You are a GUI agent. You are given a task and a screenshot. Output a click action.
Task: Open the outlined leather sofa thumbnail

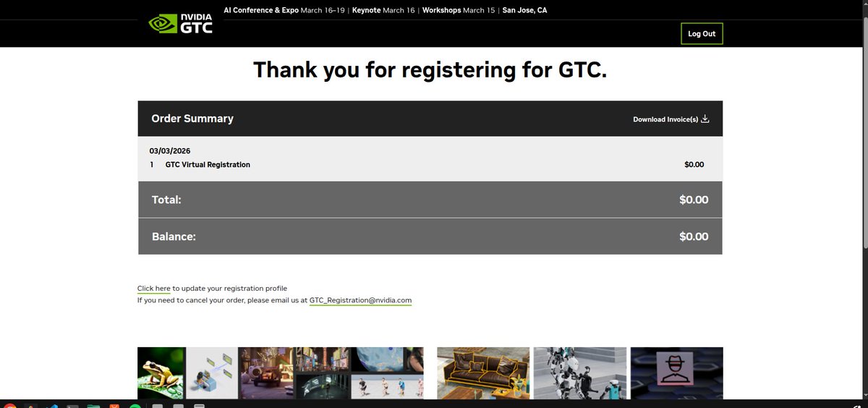pos(485,373)
